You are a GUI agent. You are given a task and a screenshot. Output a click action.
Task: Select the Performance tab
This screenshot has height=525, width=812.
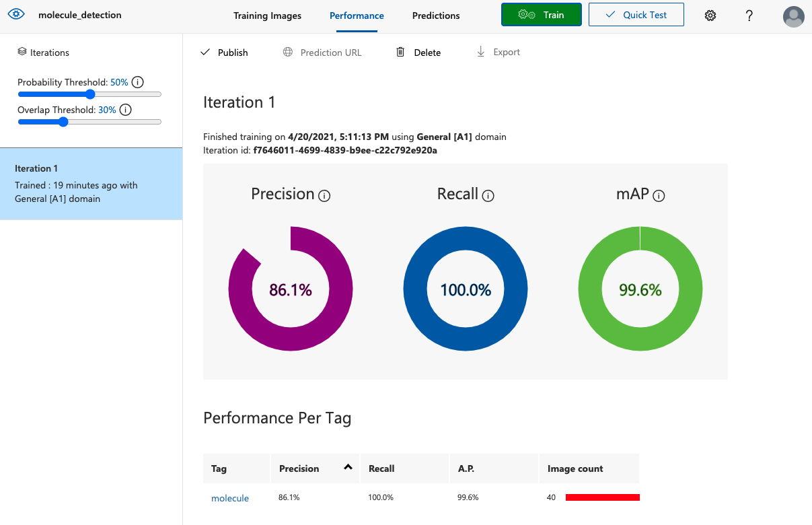(357, 15)
